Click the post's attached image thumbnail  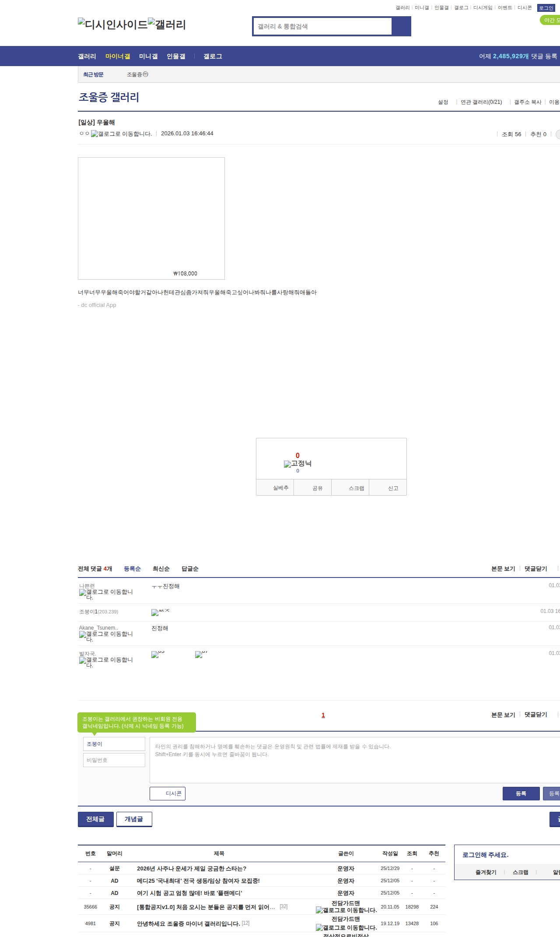(x=151, y=218)
